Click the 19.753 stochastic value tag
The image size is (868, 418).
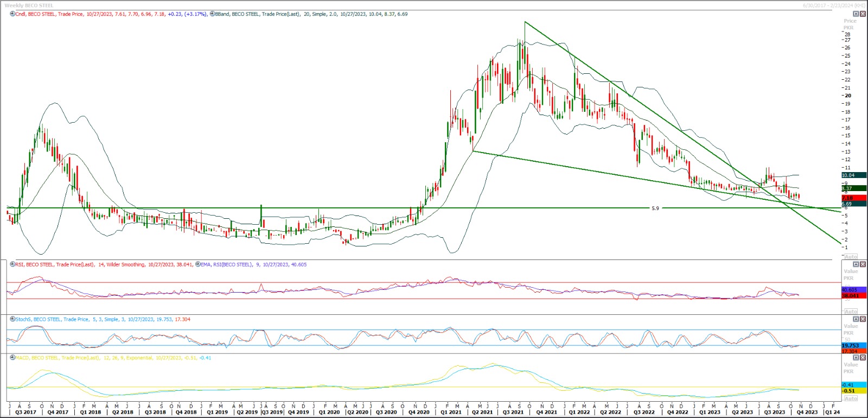click(854, 345)
